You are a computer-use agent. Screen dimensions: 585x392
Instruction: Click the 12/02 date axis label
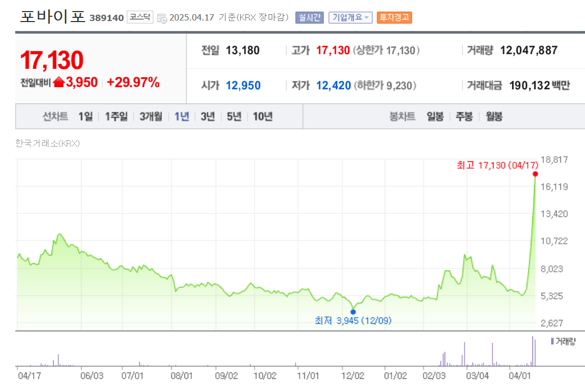tap(353, 376)
